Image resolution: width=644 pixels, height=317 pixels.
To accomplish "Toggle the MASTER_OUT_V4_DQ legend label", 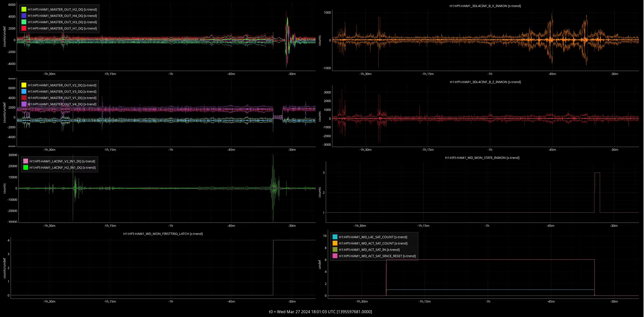I will point(62,104).
